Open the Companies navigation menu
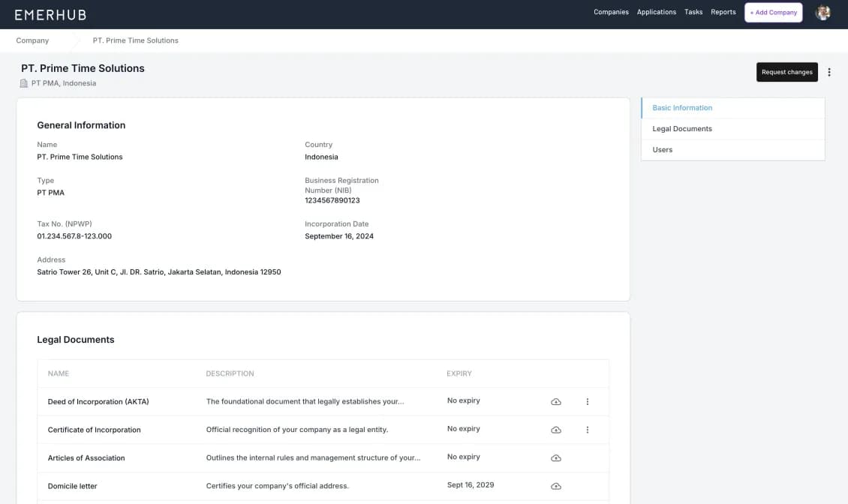The width and height of the screenshot is (848, 504). click(x=611, y=11)
